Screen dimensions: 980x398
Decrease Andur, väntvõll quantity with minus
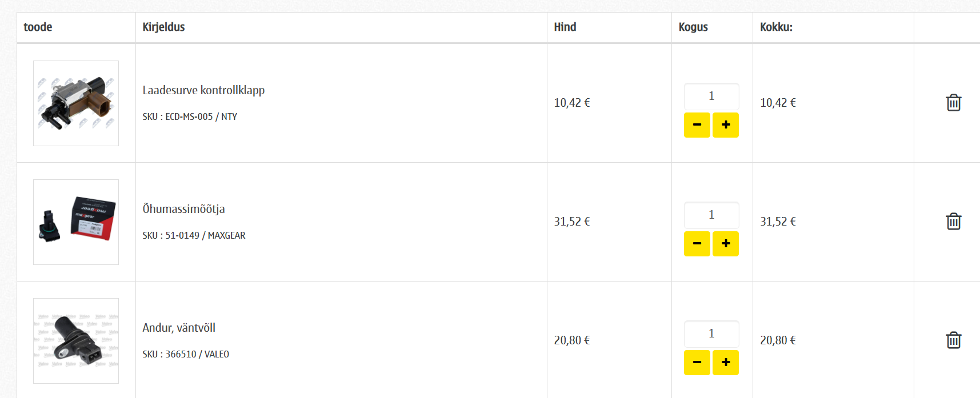[697, 363]
